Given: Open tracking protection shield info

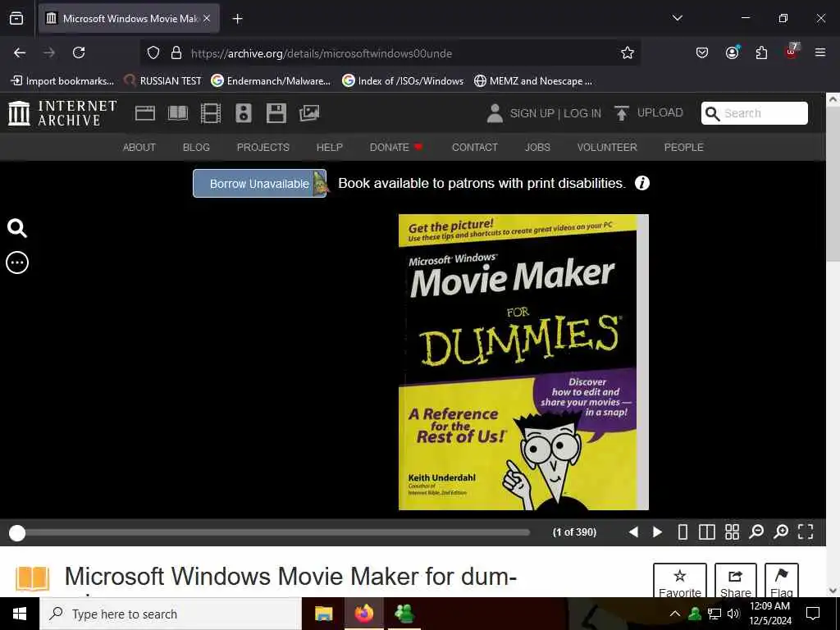Looking at the screenshot, I should 153,53.
